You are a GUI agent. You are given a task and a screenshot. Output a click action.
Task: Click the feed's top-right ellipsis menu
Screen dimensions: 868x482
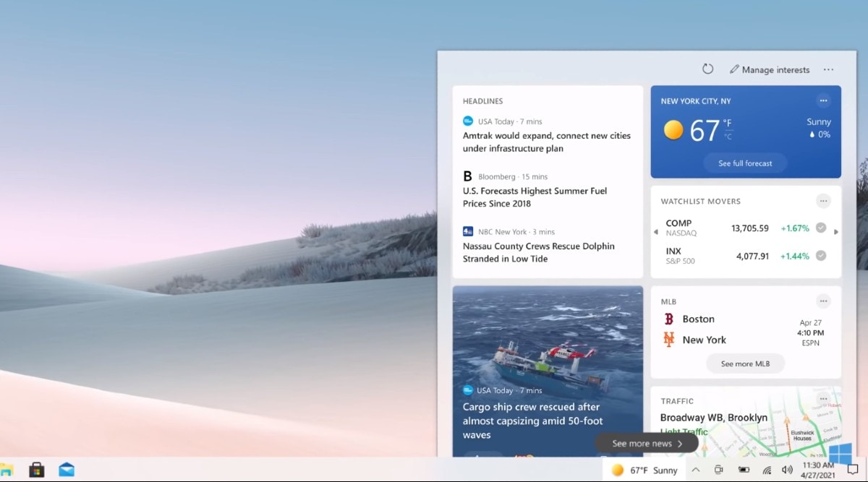coord(828,69)
